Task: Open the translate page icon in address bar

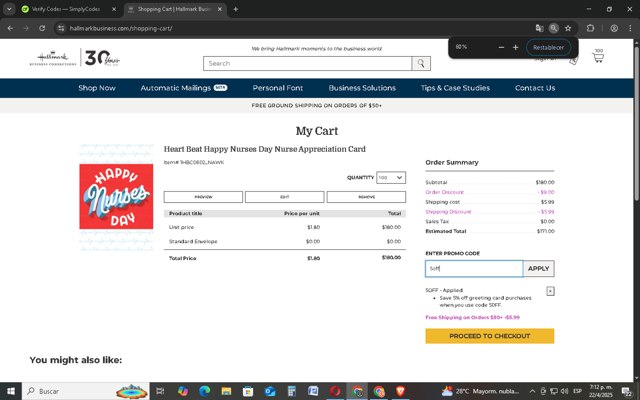Action: [x=539, y=28]
